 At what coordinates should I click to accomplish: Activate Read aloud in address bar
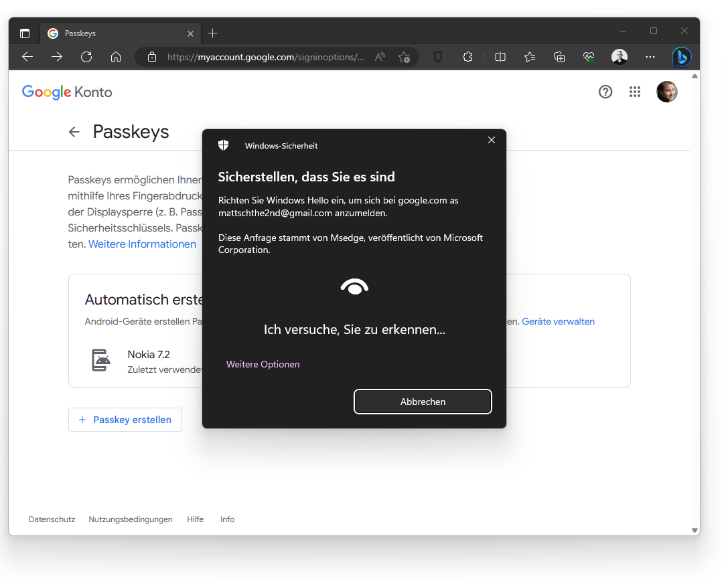pos(380,57)
